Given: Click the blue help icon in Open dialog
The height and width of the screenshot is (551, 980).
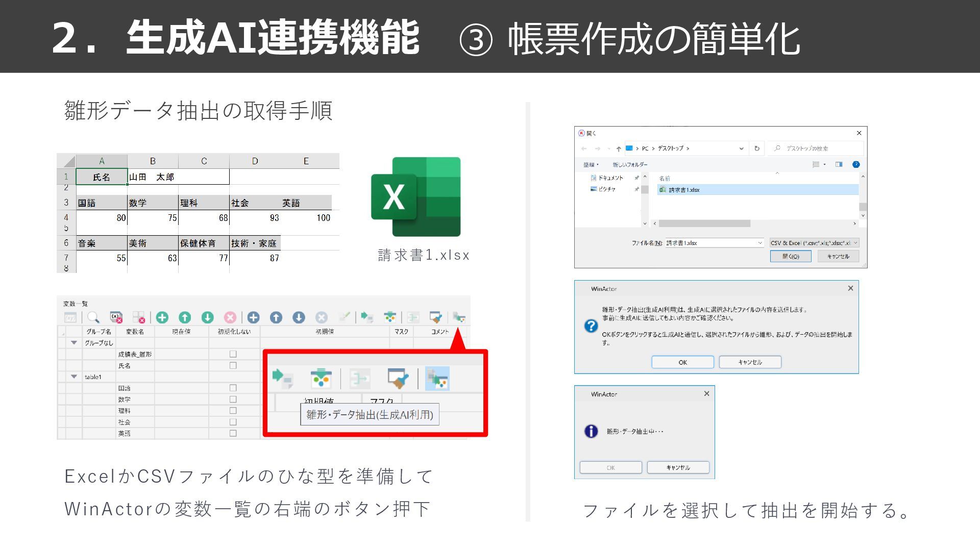Looking at the screenshot, I should coord(856,164).
